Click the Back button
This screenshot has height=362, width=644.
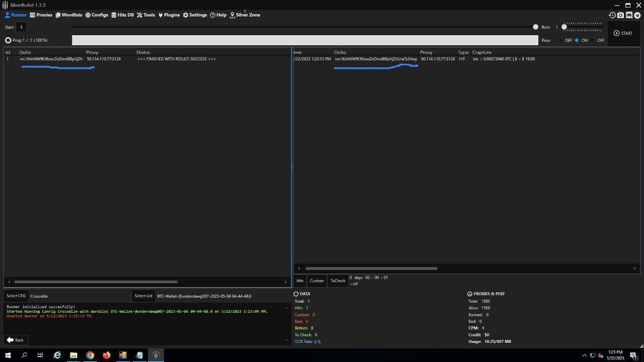click(x=15, y=340)
